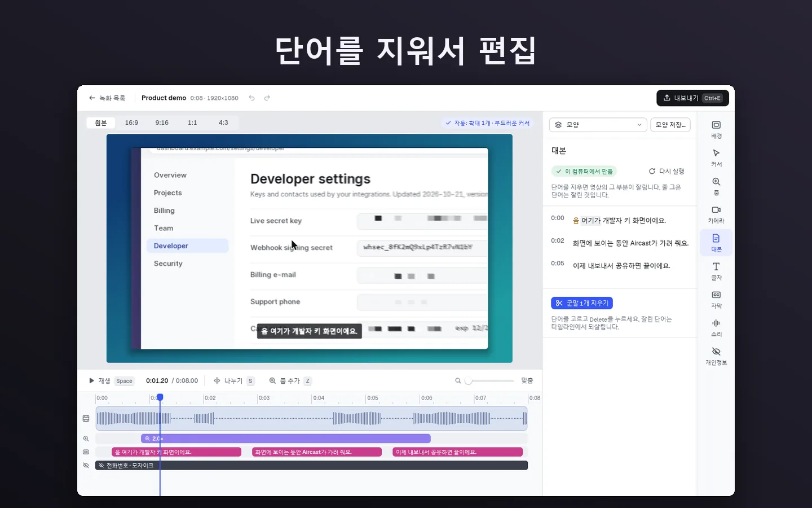Select the 전화번호 · 모자이크 privacy clip
Screen dimensions: 812x508
(311, 466)
